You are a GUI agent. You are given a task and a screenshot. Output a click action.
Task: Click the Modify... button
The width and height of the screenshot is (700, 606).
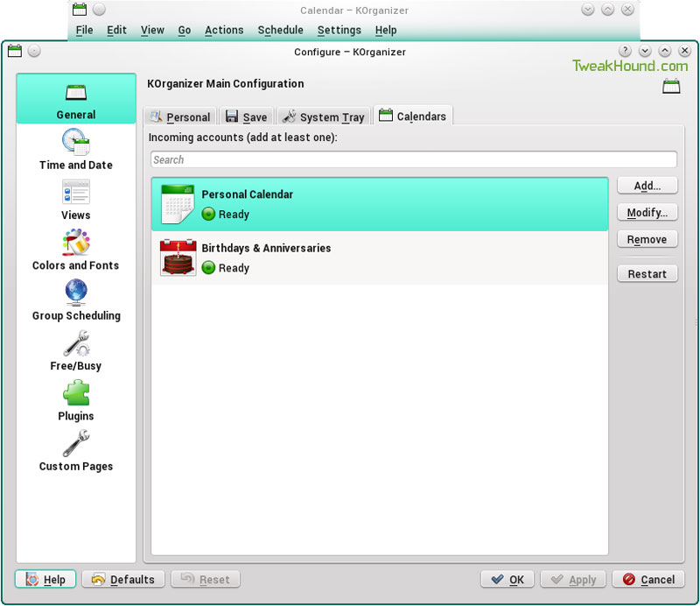coord(647,212)
